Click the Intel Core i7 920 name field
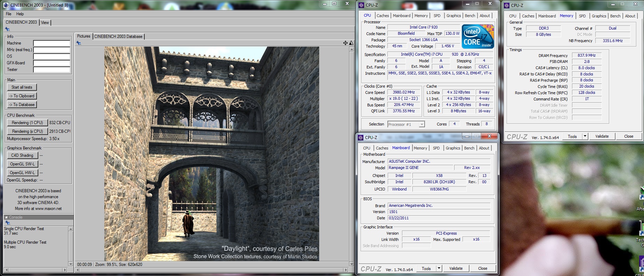The width and height of the screenshot is (644, 276). (424, 27)
